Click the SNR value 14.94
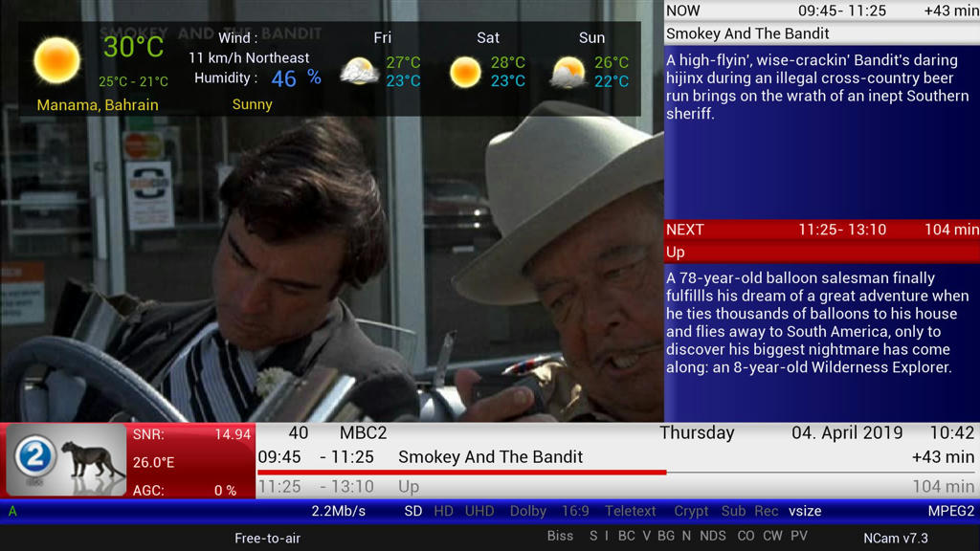The height and width of the screenshot is (551, 980). click(x=233, y=434)
